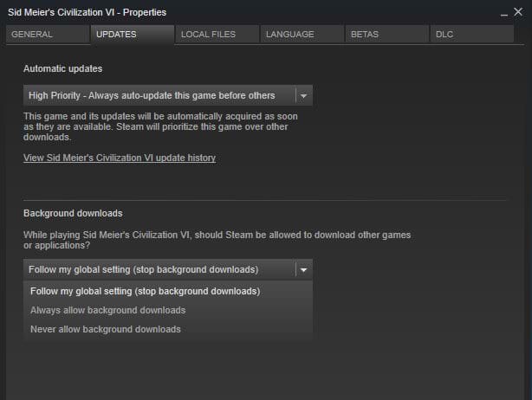This screenshot has width=532, height=400.
Task: Choose Follow my global setting option
Action: (145, 291)
